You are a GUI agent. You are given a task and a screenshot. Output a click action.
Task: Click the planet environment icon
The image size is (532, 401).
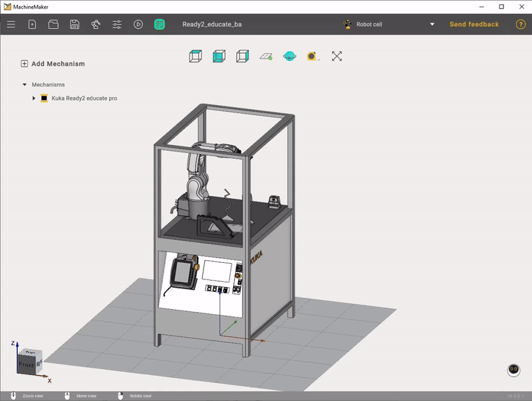click(x=291, y=56)
